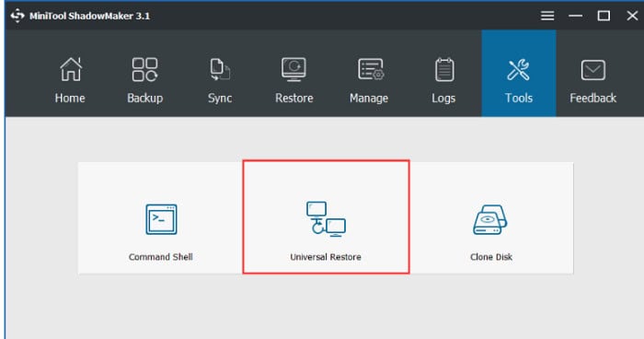Launch the Command Shell tool icon
The width and height of the screenshot is (644, 339).
click(161, 219)
